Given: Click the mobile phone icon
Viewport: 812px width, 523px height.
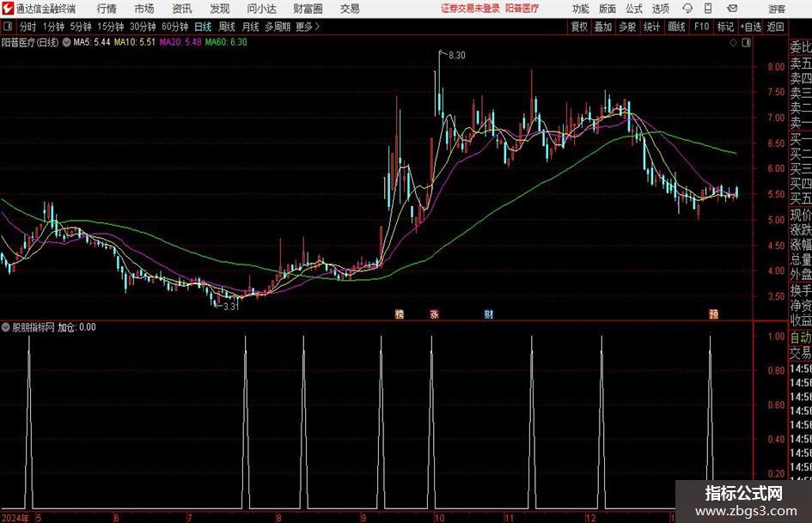Looking at the screenshot, I should [x=708, y=9].
